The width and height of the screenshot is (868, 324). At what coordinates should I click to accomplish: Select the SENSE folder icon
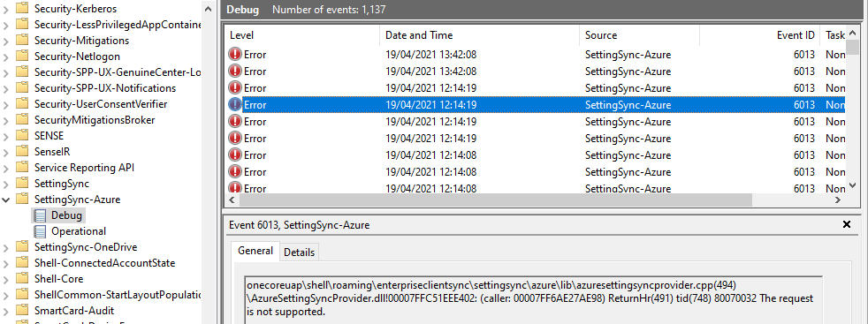[x=22, y=135]
